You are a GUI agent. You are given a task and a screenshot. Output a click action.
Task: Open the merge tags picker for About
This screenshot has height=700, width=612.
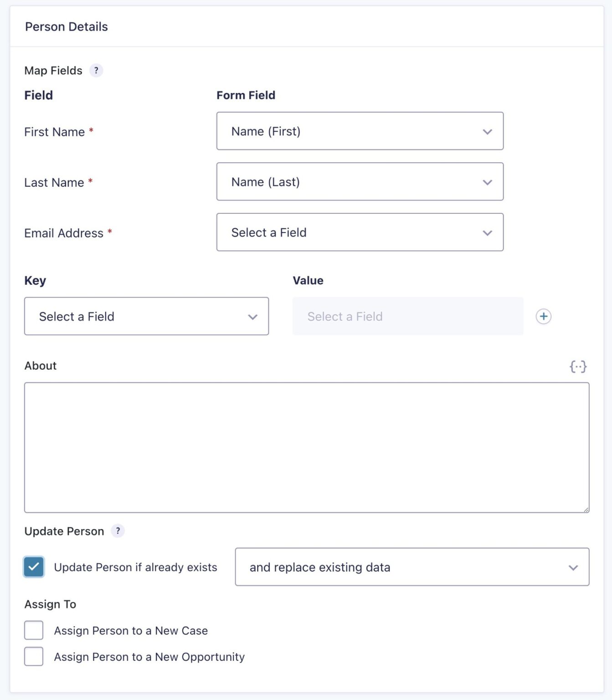(579, 366)
